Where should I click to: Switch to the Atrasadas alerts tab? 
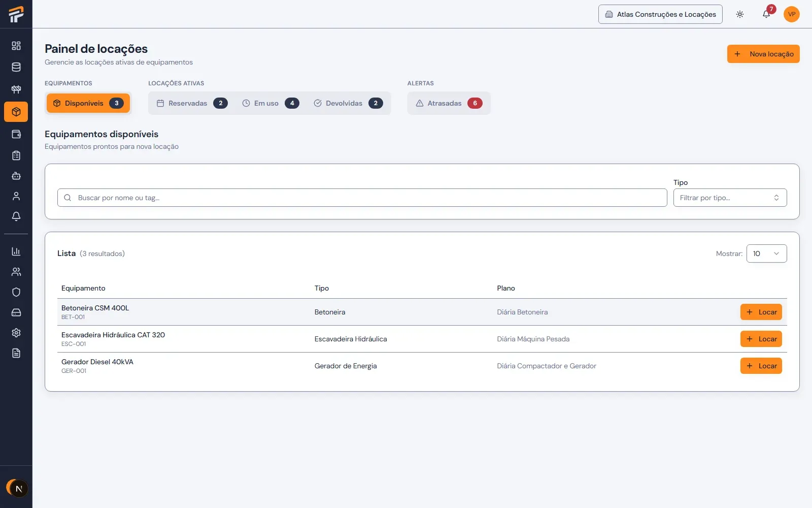click(x=449, y=103)
